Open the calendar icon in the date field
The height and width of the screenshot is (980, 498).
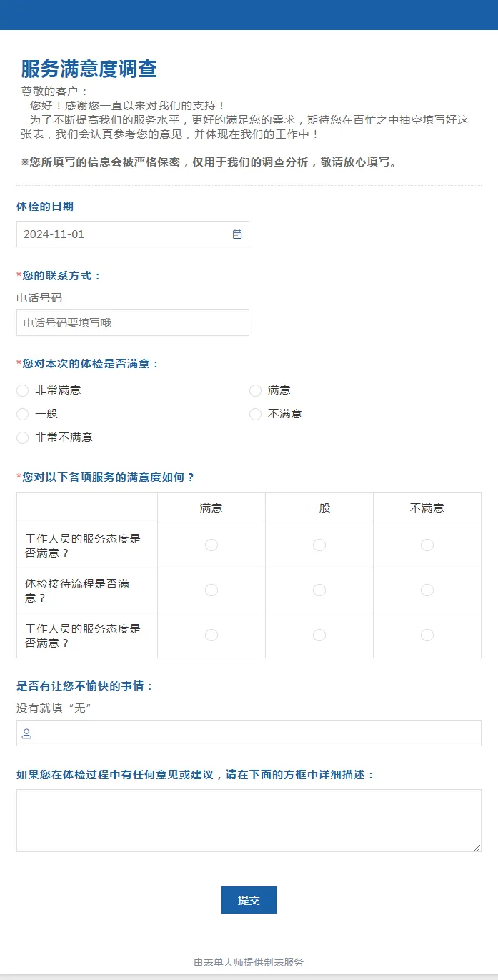(x=237, y=234)
